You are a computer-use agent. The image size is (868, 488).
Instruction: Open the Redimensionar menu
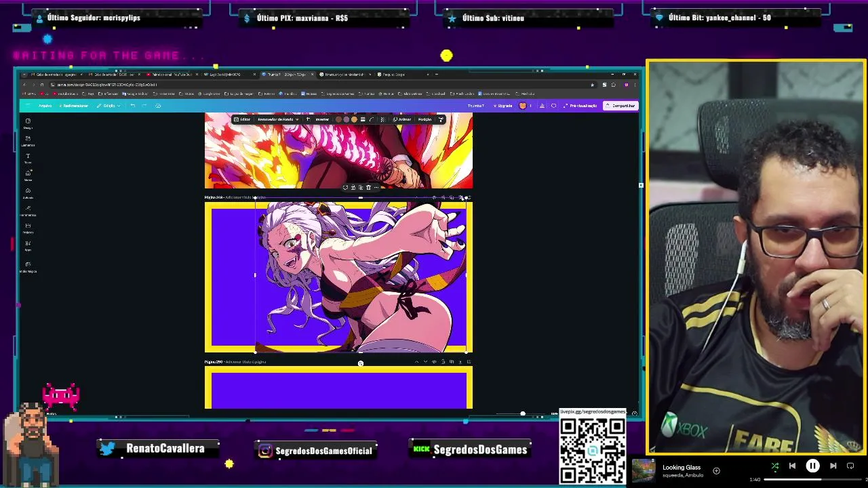coord(73,106)
